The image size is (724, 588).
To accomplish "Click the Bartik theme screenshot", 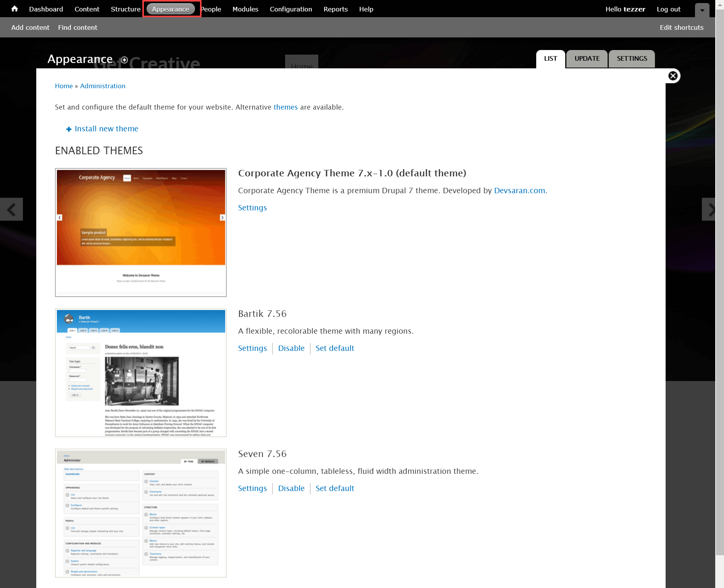I will [141, 373].
